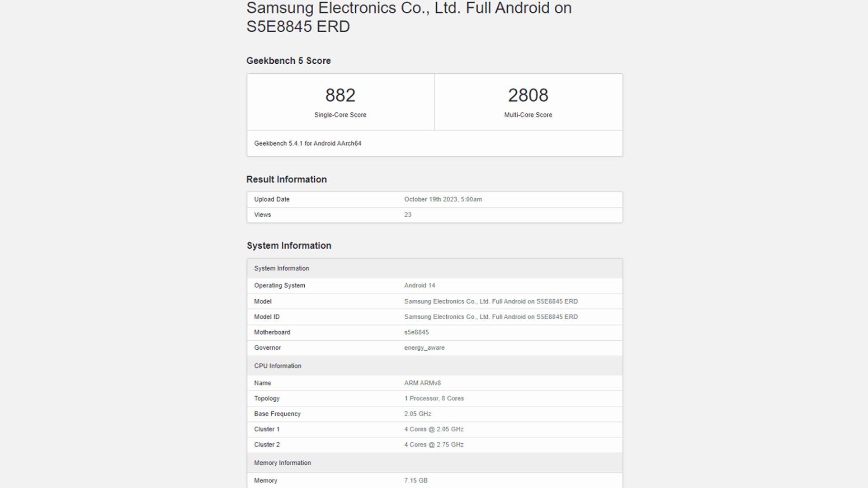The width and height of the screenshot is (868, 488).
Task: Select the Views count showing 23
Action: 408,215
